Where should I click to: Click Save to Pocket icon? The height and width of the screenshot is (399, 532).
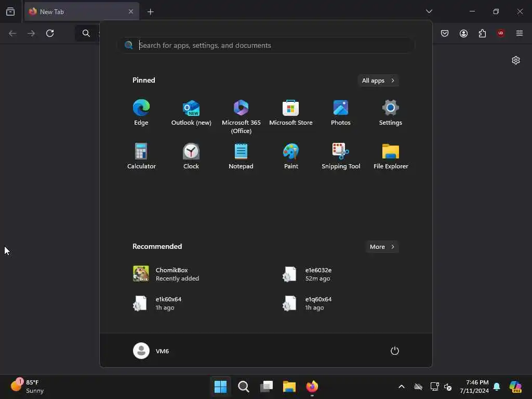[x=445, y=33]
